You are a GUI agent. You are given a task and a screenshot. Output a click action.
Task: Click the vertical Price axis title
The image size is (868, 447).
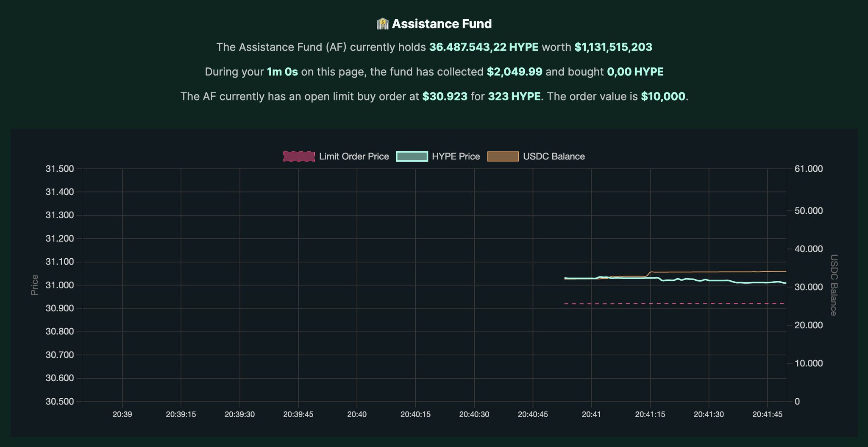[35, 285]
